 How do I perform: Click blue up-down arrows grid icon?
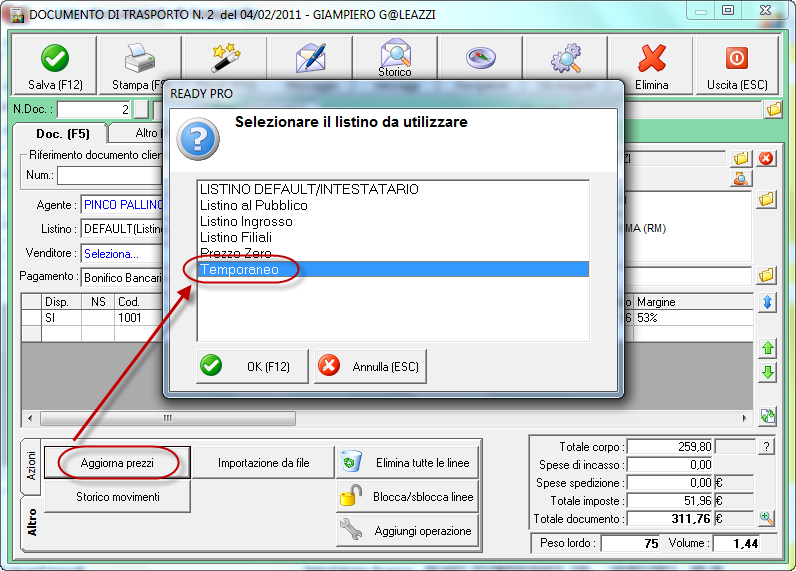pyautogui.click(x=768, y=303)
